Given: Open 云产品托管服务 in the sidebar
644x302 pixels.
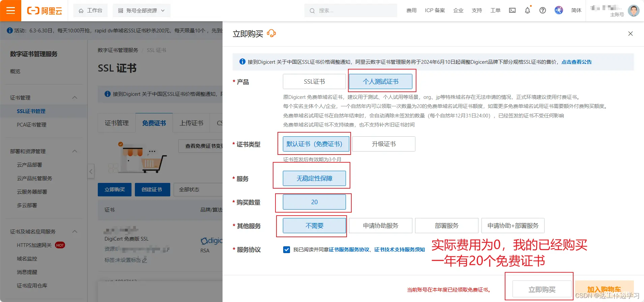Looking at the screenshot, I should (34, 178).
